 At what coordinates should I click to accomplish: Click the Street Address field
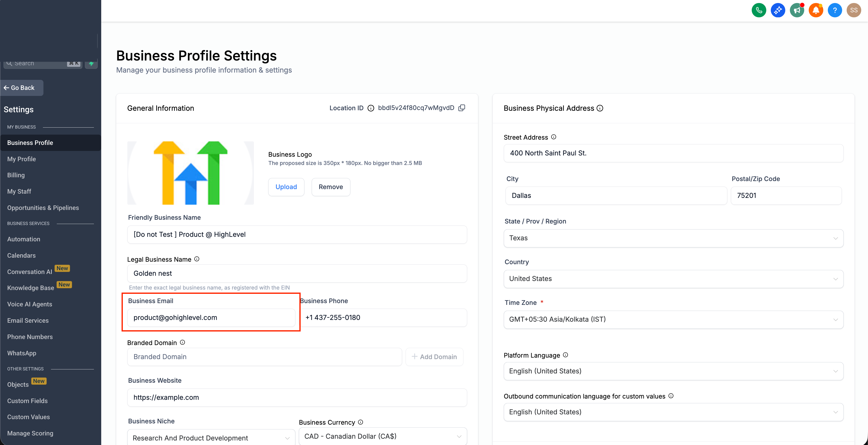tap(673, 153)
